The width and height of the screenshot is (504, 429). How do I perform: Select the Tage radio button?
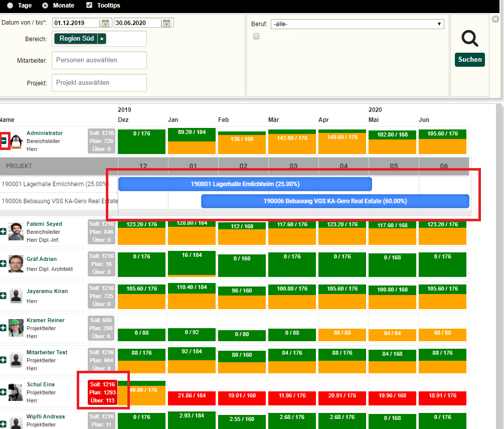tap(10, 6)
